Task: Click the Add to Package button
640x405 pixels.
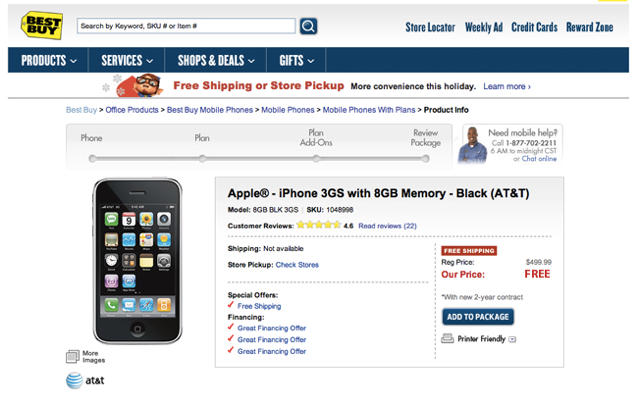Action: [477, 317]
